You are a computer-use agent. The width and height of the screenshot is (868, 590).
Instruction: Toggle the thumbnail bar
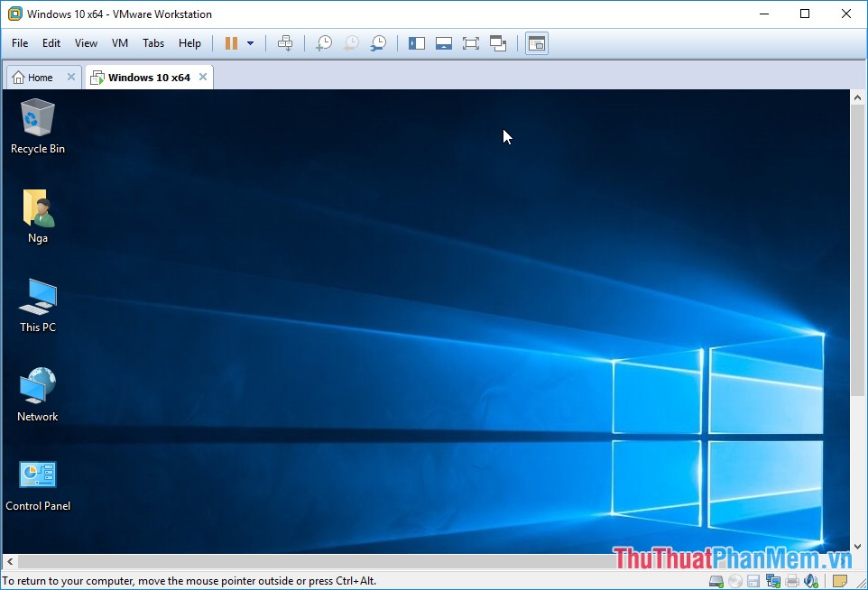click(443, 42)
